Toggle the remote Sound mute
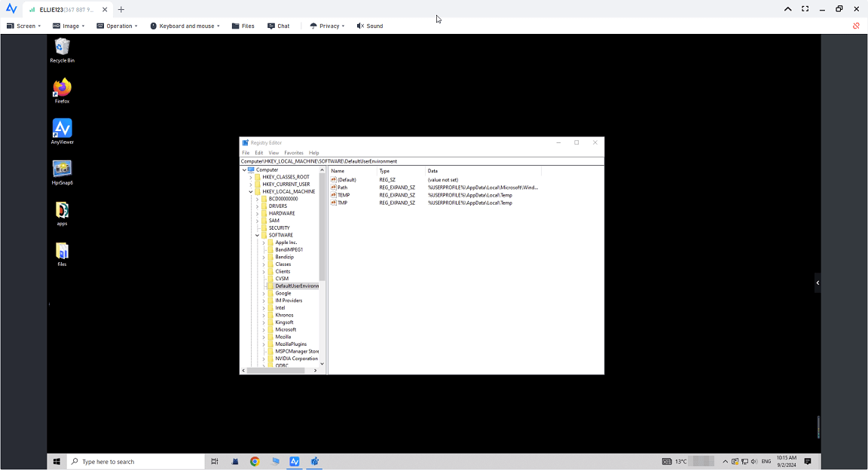Viewport: 868px width, 470px height. tap(369, 26)
